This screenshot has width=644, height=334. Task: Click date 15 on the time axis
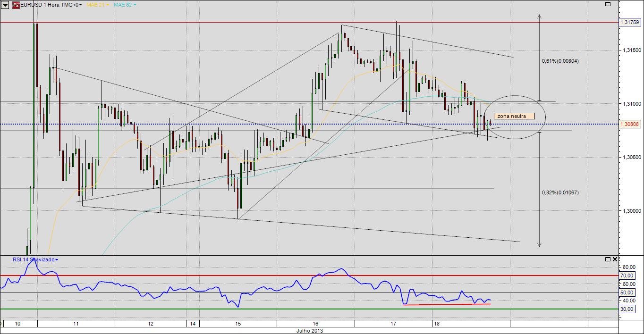[238, 324]
